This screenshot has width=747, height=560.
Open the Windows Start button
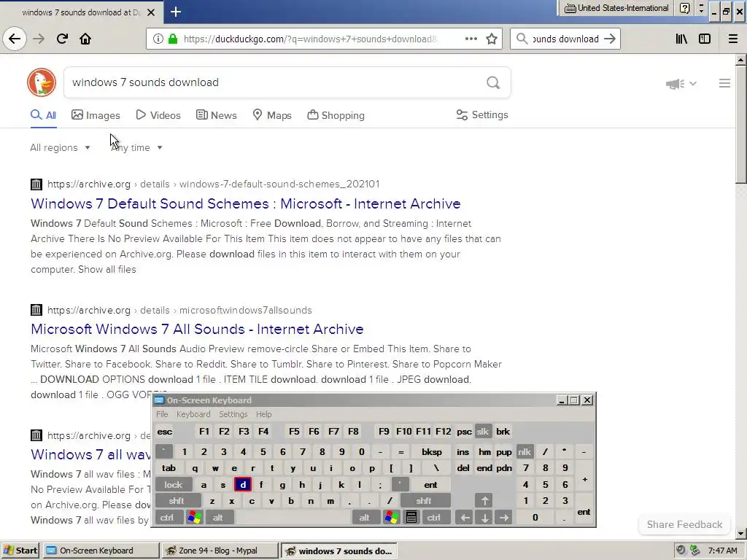[x=20, y=551]
